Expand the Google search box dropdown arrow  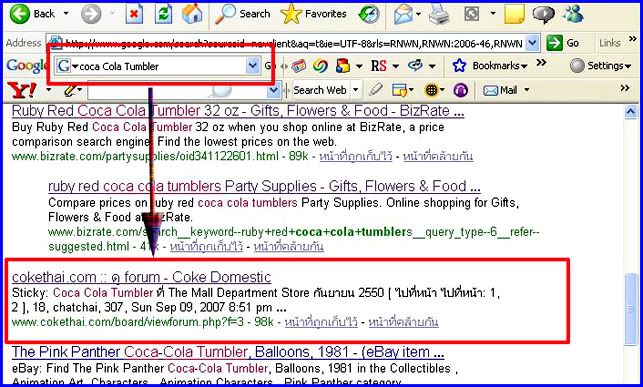click(x=253, y=66)
